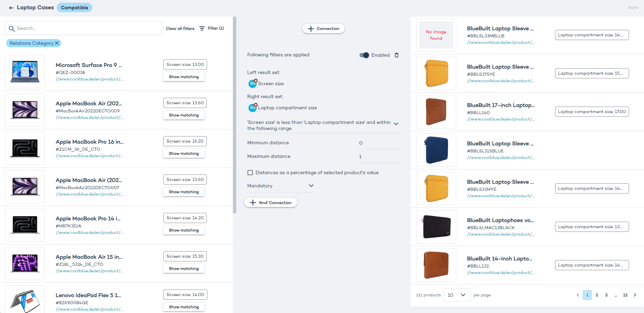Click the Maximum distance value field

[379, 156]
